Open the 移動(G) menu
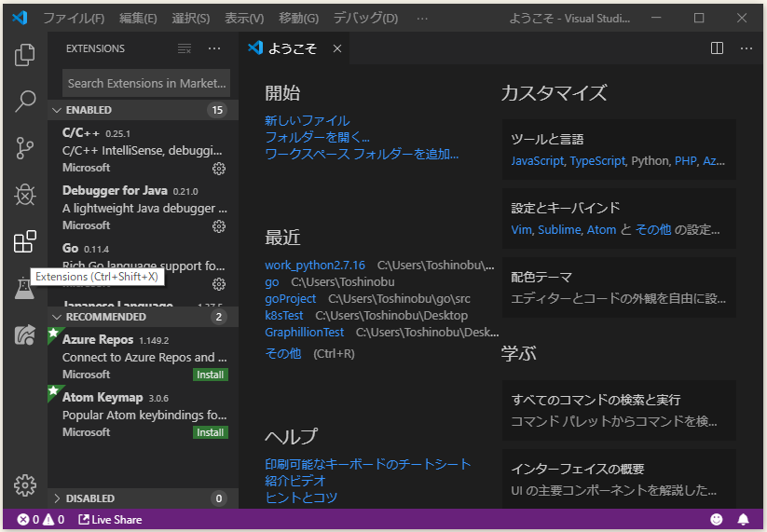767x532 pixels. [x=298, y=19]
